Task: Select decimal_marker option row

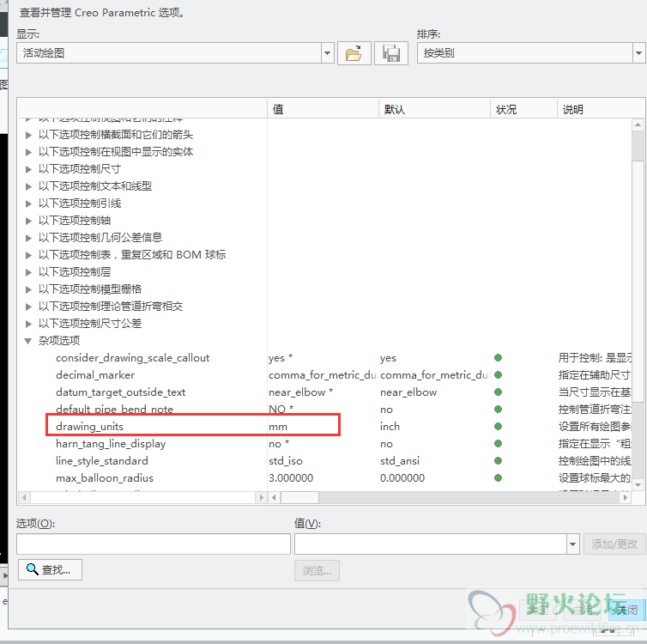Action: (x=95, y=375)
